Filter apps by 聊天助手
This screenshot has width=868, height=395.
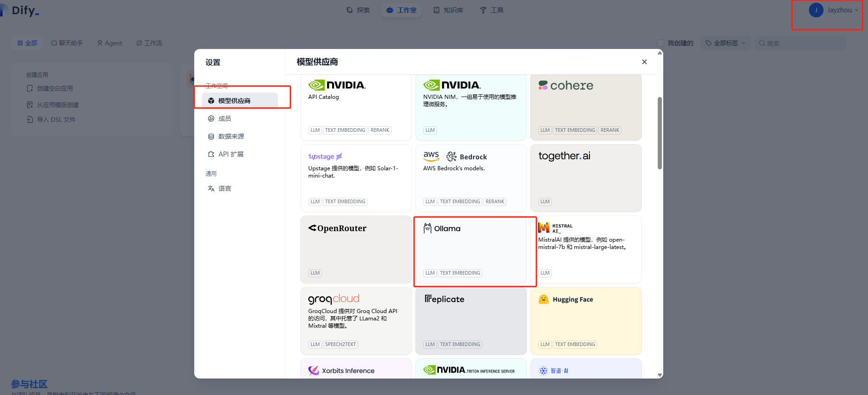click(x=67, y=43)
